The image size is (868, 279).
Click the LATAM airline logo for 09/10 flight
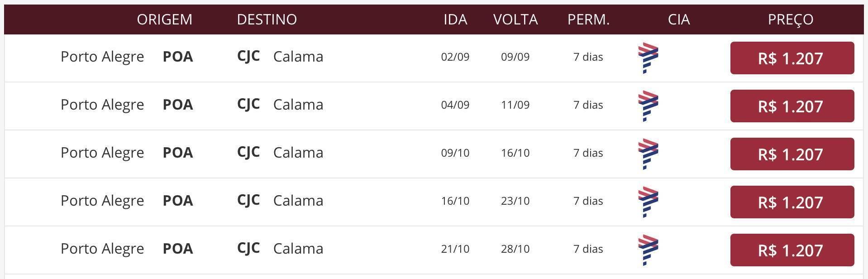click(648, 154)
